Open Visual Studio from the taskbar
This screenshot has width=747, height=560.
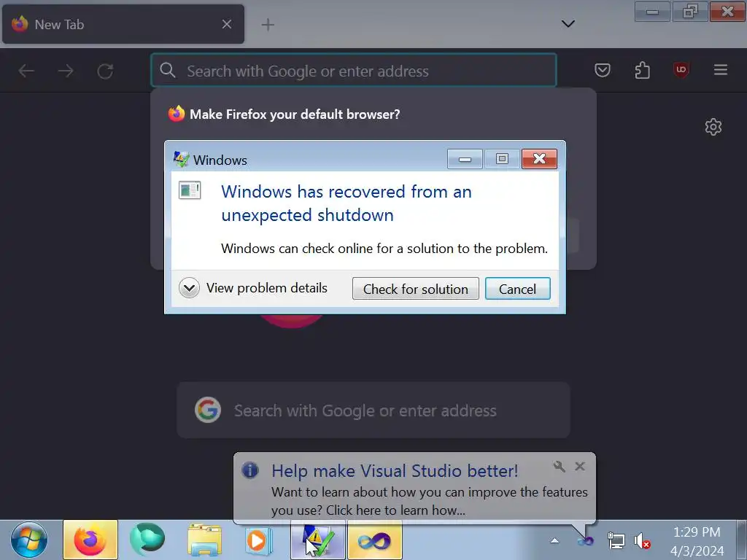tap(375, 540)
